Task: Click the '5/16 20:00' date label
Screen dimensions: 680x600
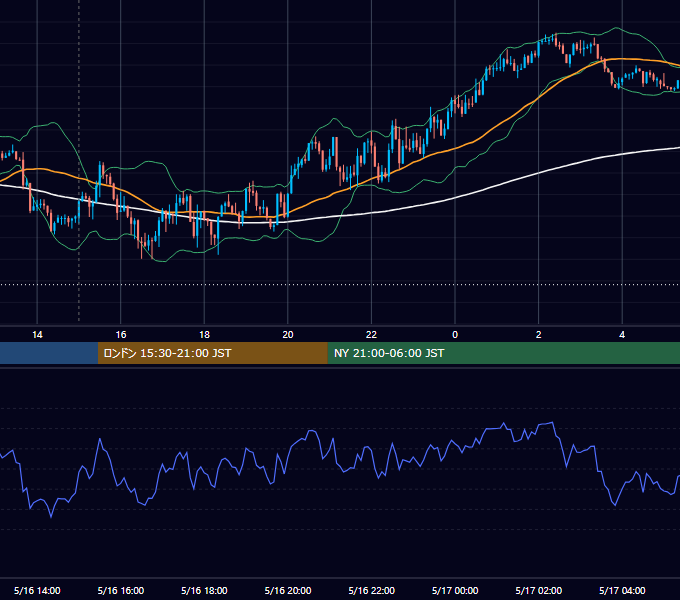Action: 288,590
